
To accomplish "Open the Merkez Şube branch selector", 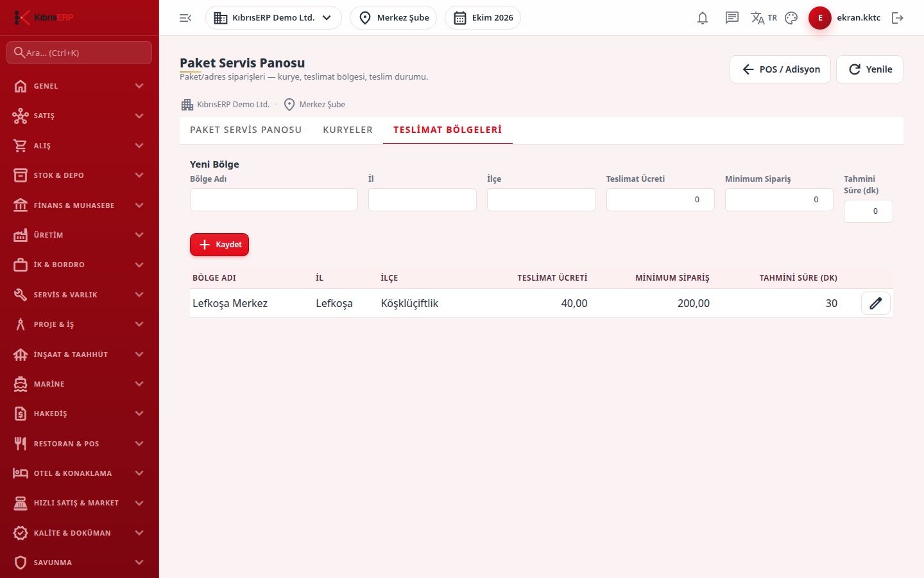I will click(x=393, y=18).
